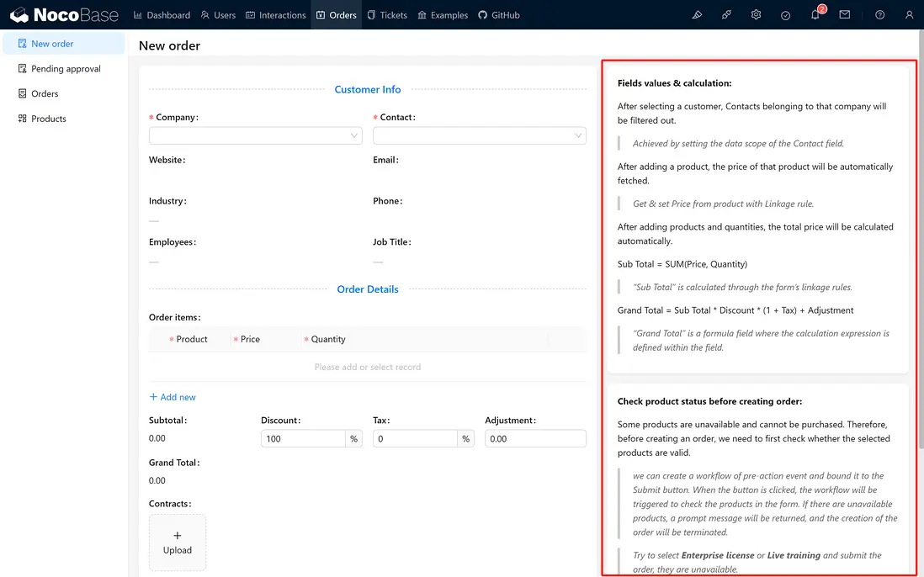924x577 pixels.
Task: Open notifications bell icon
Action: click(815, 15)
